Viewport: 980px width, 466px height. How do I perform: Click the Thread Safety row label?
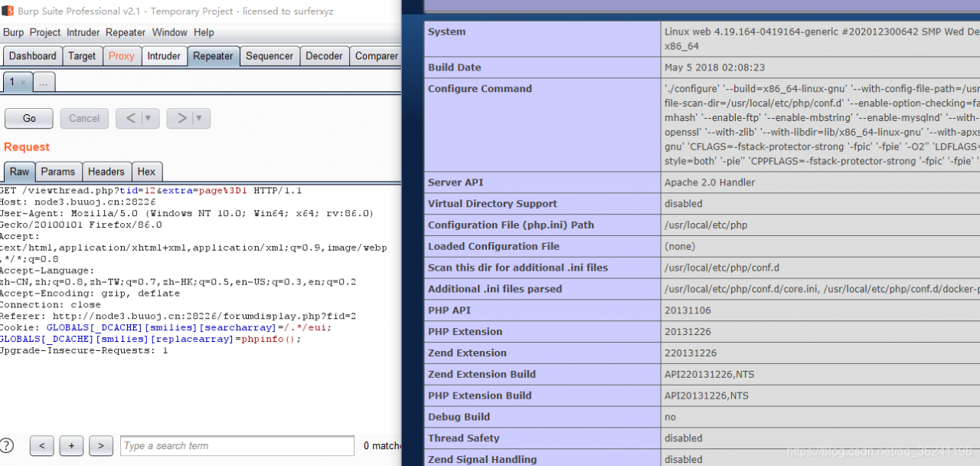[x=463, y=438]
